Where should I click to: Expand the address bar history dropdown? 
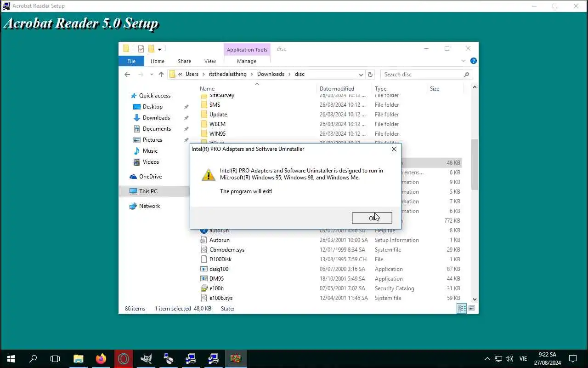click(361, 74)
